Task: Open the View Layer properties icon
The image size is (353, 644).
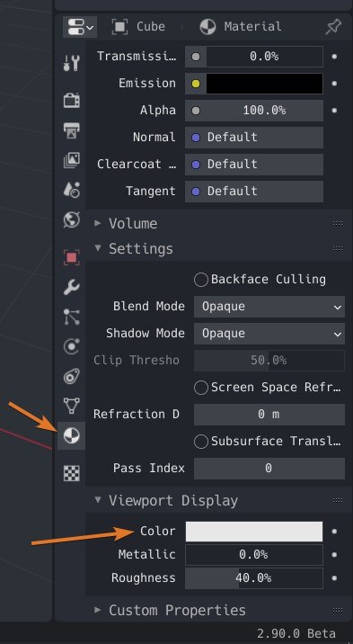Action: tap(71, 160)
